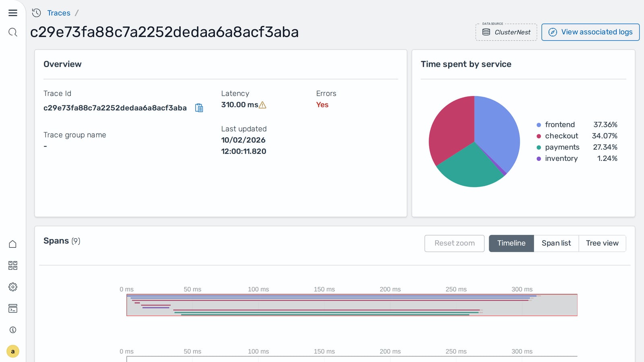The width and height of the screenshot is (644, 362).
Task: Click the inventory purple legend dot
Action: [x=539, y=159]
